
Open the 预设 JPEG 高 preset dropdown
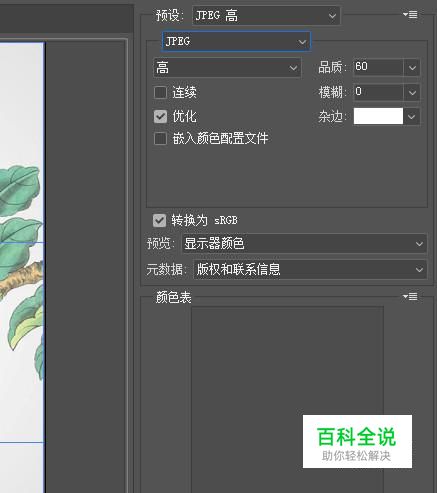click(x=266, y=15)
